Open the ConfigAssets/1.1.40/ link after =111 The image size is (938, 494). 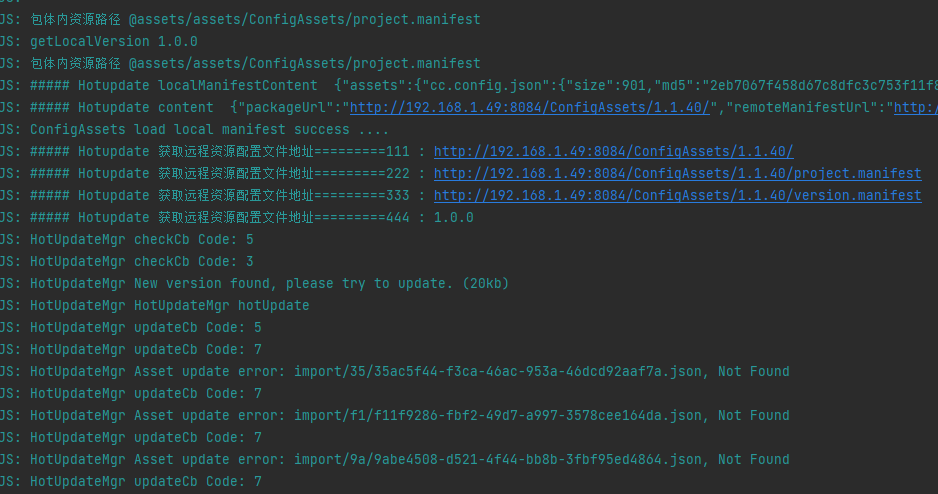(x=613, y=151)
